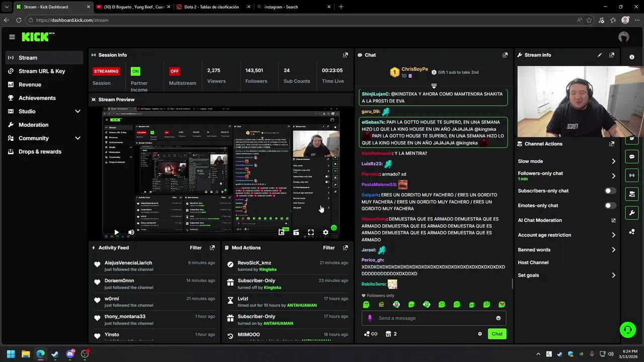644x362 pixels.
Task: Open the Windows Start menu
Action: coord(11,354)
